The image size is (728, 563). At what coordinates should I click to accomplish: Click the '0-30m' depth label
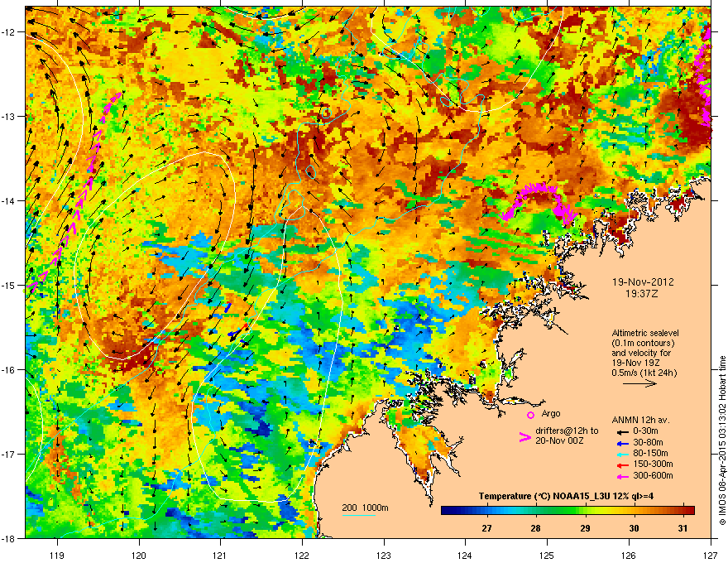tap(646, 431)
